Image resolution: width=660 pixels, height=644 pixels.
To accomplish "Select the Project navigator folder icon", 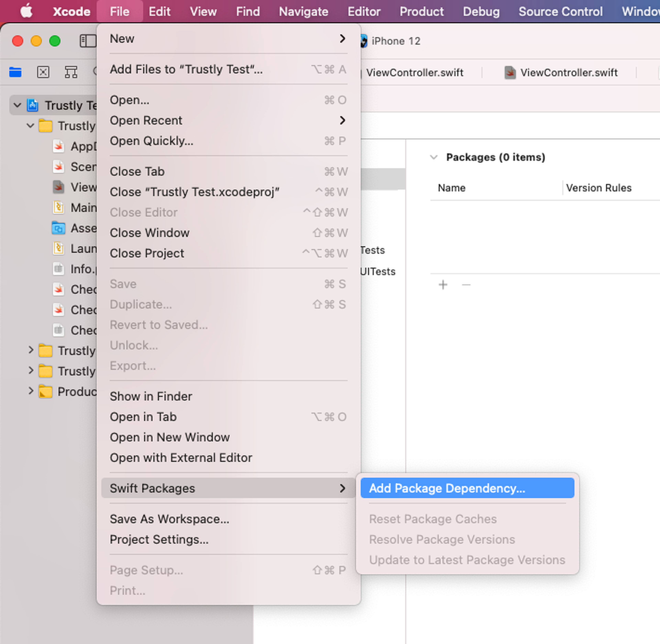I will [16, 72].
